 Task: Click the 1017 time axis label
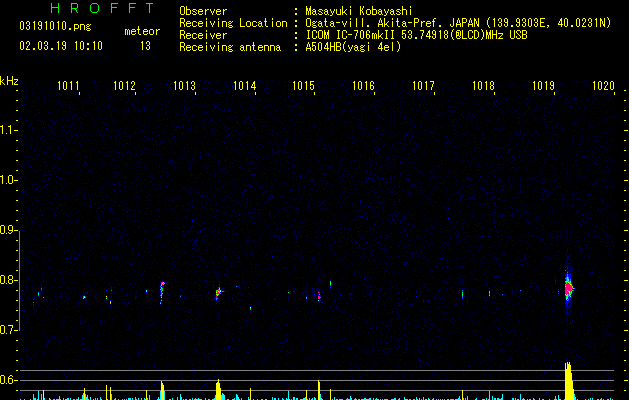[424, 85]
